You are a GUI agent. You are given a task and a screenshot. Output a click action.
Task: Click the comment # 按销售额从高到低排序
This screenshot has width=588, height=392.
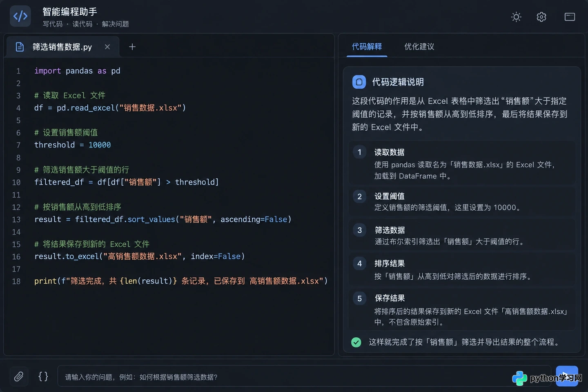pos(78,207)
